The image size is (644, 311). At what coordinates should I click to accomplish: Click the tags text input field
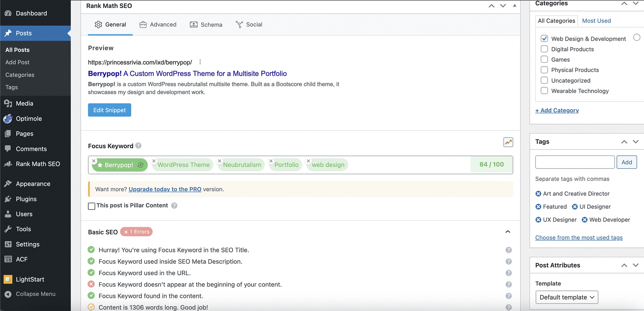click(575, 162)
